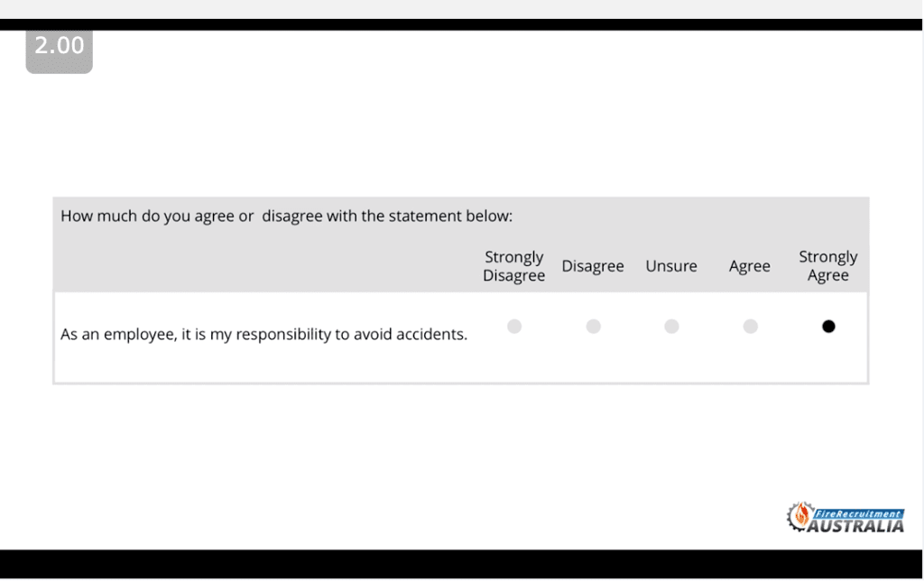Click the "Strongly Disagree" column header label

point(513,266)
